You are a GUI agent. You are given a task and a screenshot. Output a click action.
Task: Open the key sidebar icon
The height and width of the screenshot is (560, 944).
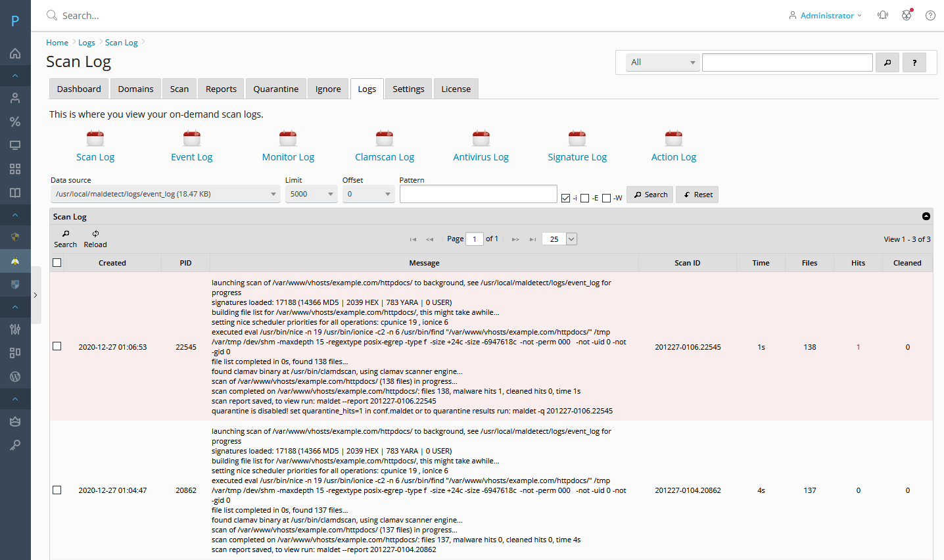click(15, 445)
